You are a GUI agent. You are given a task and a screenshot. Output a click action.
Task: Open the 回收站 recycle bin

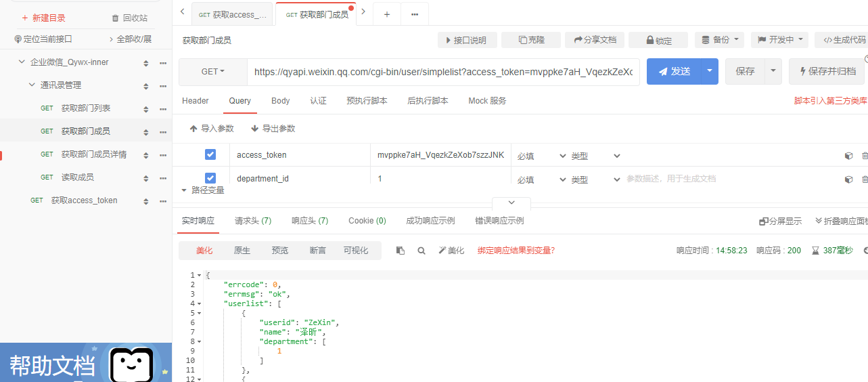tap(129, 18)
